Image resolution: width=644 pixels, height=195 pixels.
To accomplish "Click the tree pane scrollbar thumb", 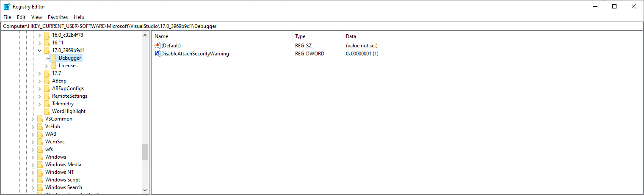I will tap(145, 152).
